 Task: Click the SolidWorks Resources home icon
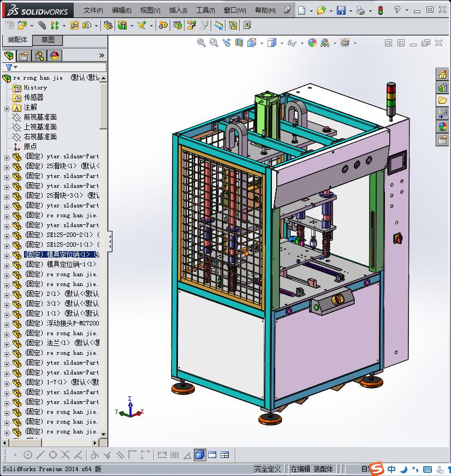pyautogui.click(x=442, y=74)
